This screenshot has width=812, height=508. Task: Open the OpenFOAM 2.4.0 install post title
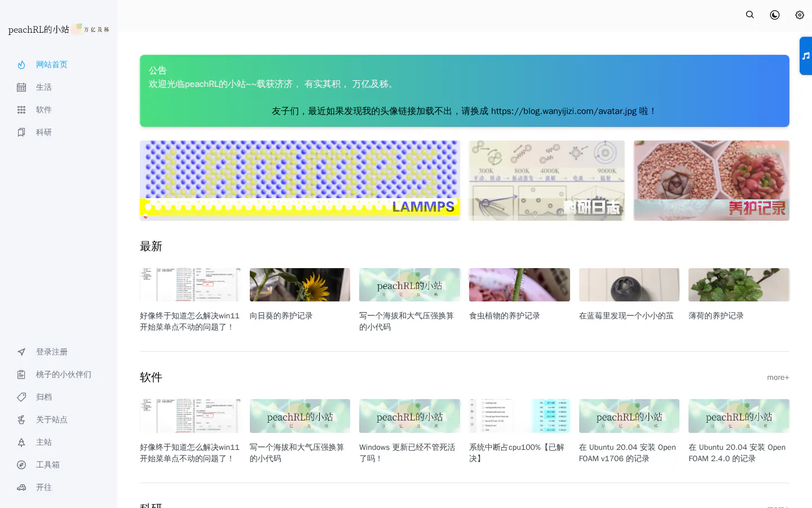pyautogui.click(x=737, y=453)
